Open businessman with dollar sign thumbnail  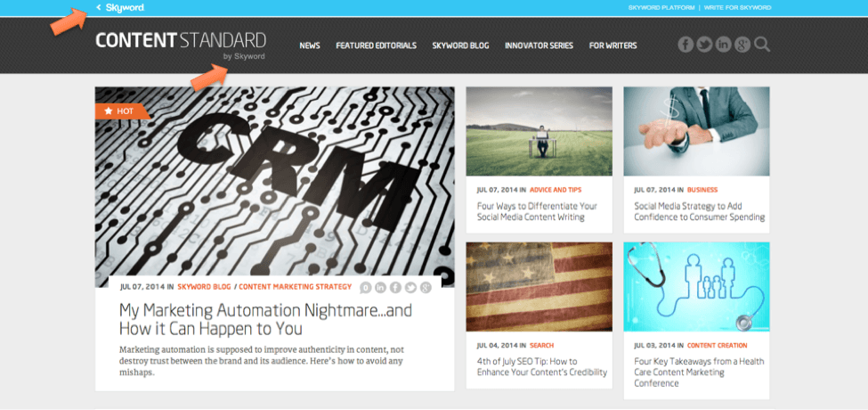click(x=696, y=131)
